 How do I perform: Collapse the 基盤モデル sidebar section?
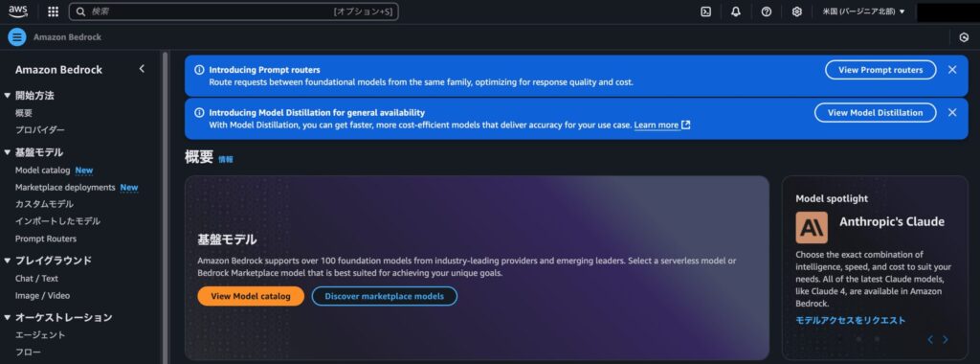tap(8, 152)
